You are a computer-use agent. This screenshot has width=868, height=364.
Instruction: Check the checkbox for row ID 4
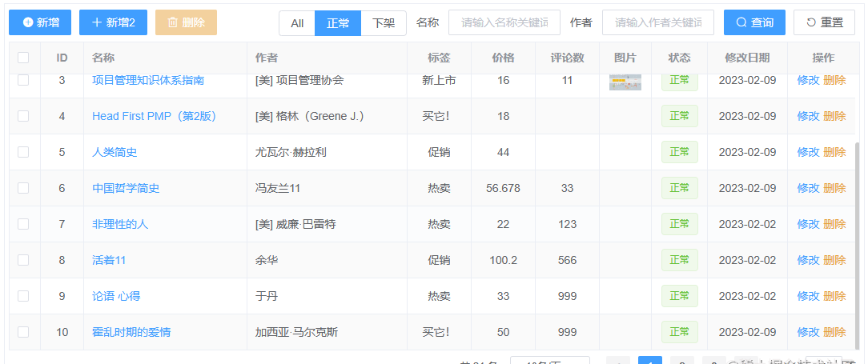(23, 116)
